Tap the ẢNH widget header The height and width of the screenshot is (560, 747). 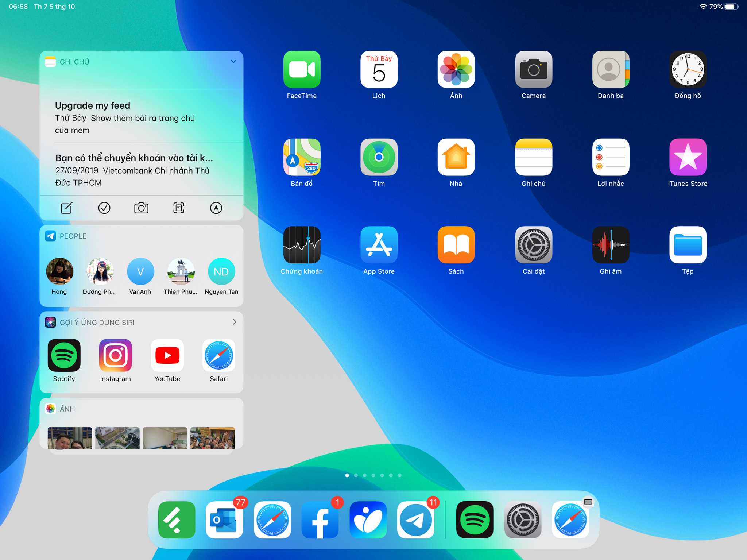(x=142, y=409)
